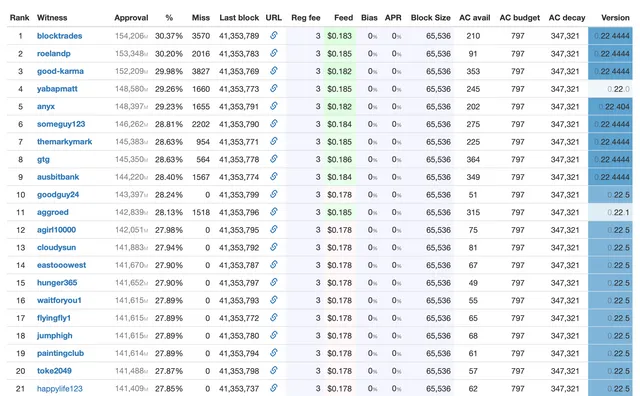Viewport: 640px width, 396px height.
Task: Go to yabapmatt witness page
Action: click(x=57, y=89)
